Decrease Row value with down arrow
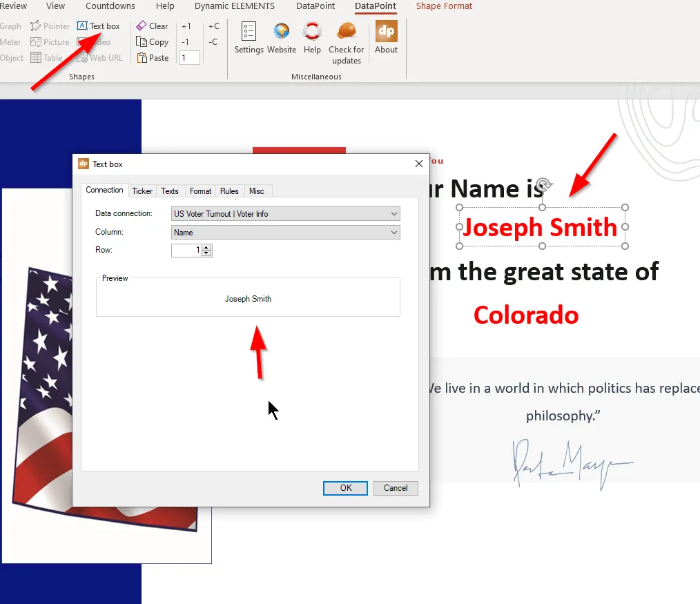The height and width of the screenshot is (604, 700). [206, 253]
